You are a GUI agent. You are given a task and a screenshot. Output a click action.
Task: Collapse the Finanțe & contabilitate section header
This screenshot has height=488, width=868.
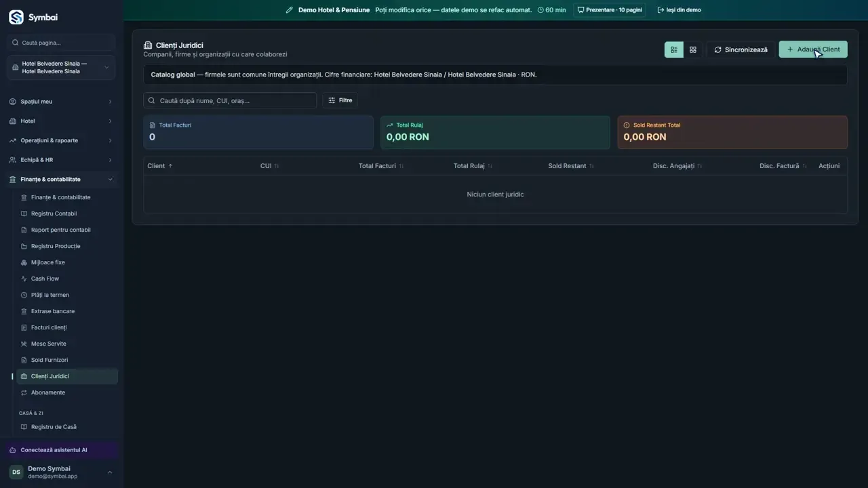coord(61,180)
